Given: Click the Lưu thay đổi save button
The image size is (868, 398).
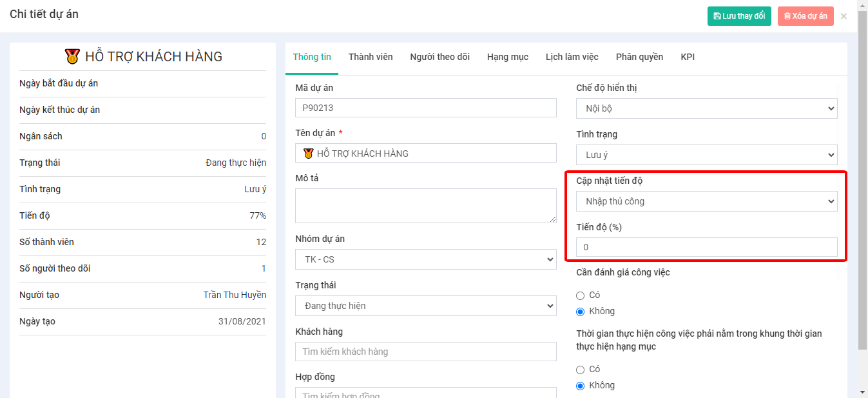Looking at the screenshot, I should (738, 16).
